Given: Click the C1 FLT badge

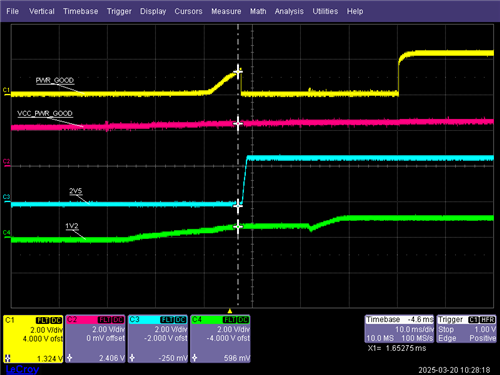Looking at the screenshot, I should [43, 320].
